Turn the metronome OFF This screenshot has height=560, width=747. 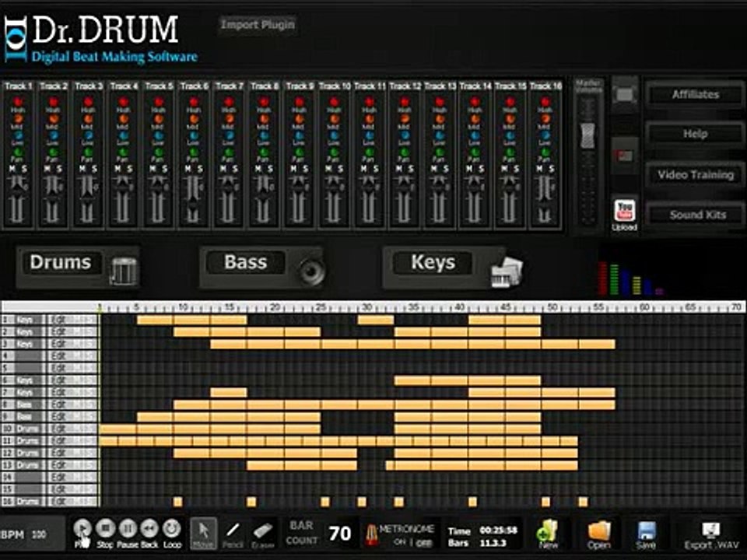tap(423, 542)
